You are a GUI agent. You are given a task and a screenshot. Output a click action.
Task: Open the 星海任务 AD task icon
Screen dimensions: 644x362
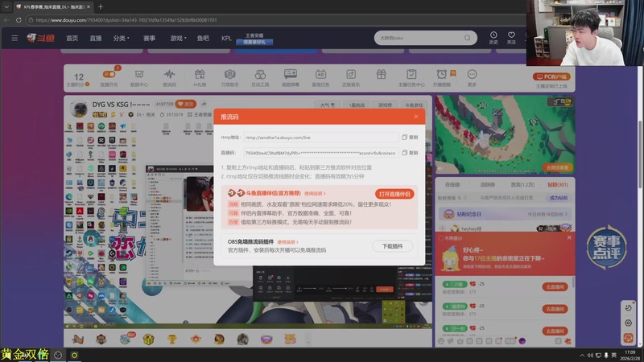[x=320, y=78]
